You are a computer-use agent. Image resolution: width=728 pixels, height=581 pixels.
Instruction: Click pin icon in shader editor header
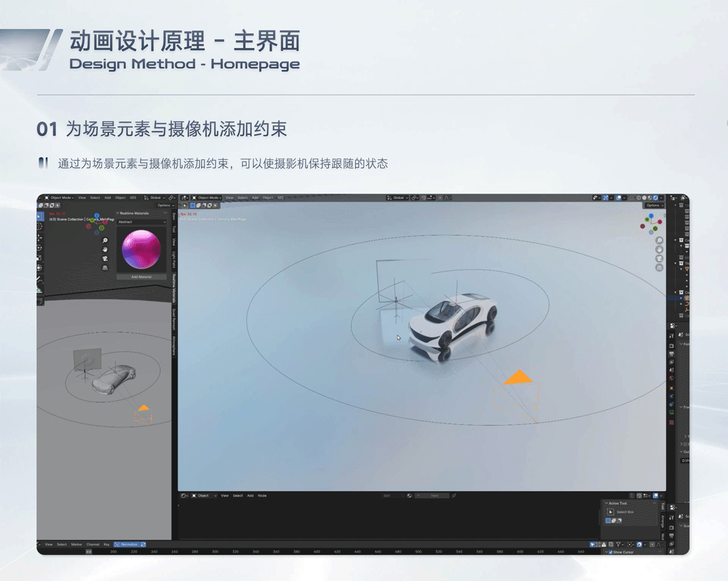pyautogui.click(x=454, y=496)
